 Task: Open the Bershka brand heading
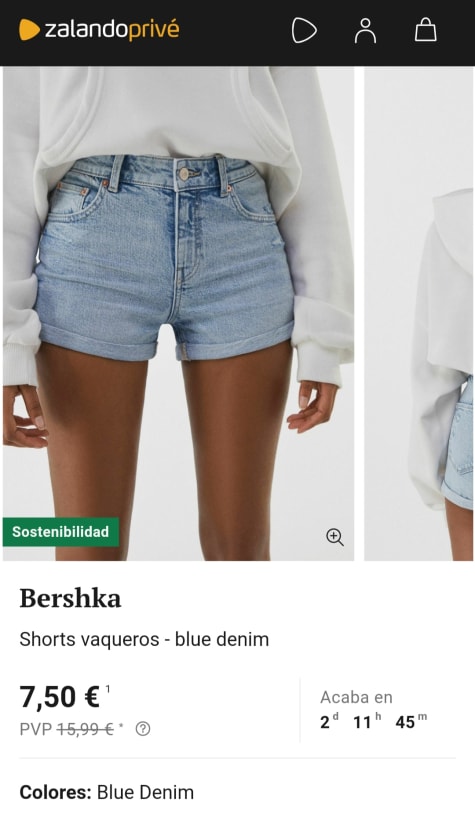click(x=70, y=598)
